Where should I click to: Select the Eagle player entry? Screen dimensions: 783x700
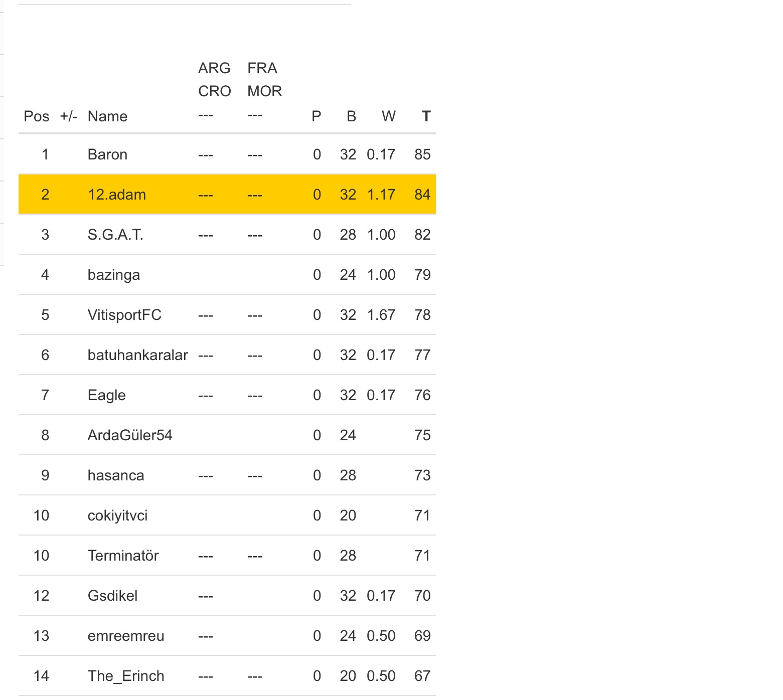point(106,395)
